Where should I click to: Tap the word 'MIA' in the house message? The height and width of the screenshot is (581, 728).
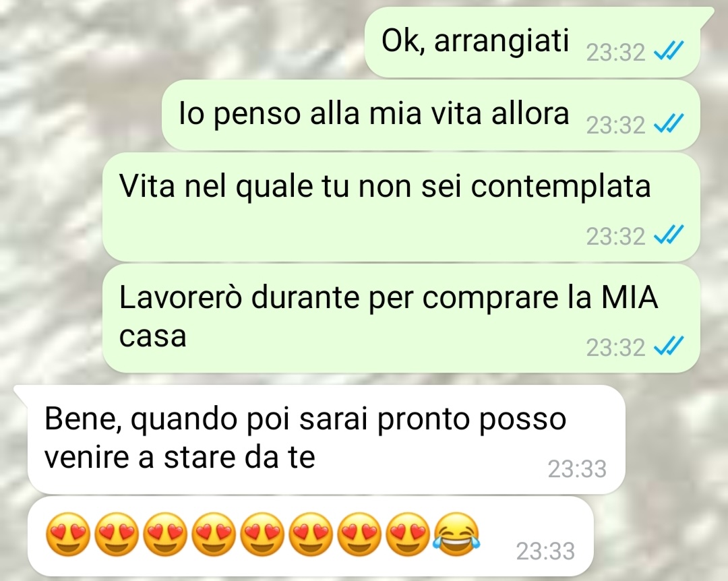[x=630, y=298]
